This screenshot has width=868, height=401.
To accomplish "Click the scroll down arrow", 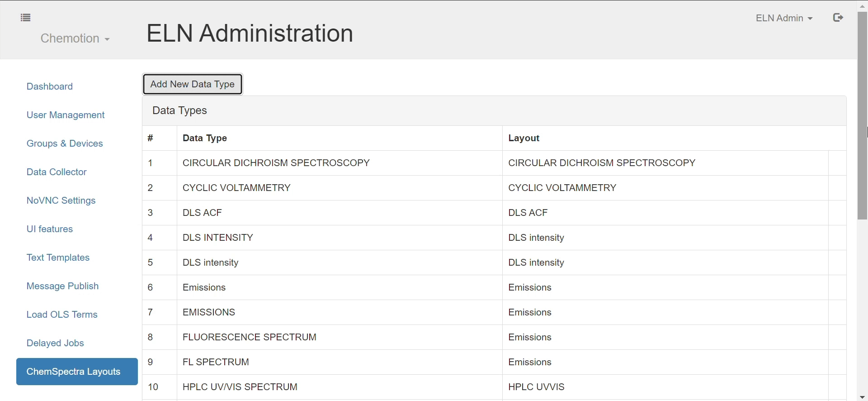I will pyautogui.click(x=862, y=397).
